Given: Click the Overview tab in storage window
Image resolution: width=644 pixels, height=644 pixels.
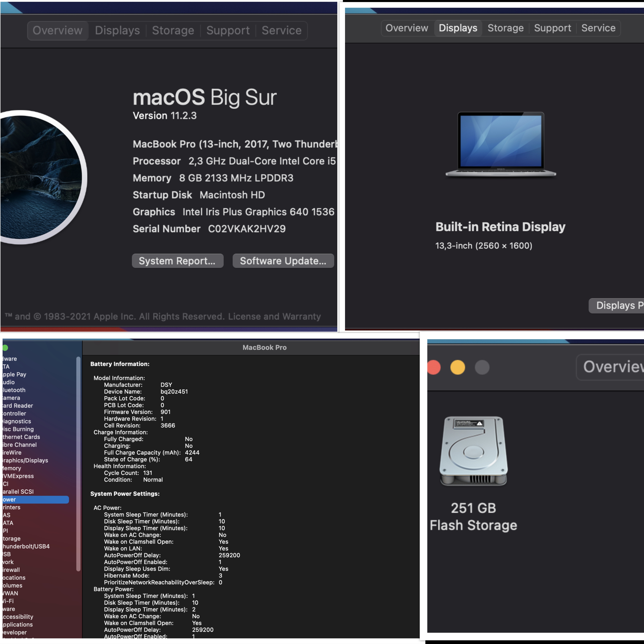Looking at the screenshot, I should click(x=611, y=367).
